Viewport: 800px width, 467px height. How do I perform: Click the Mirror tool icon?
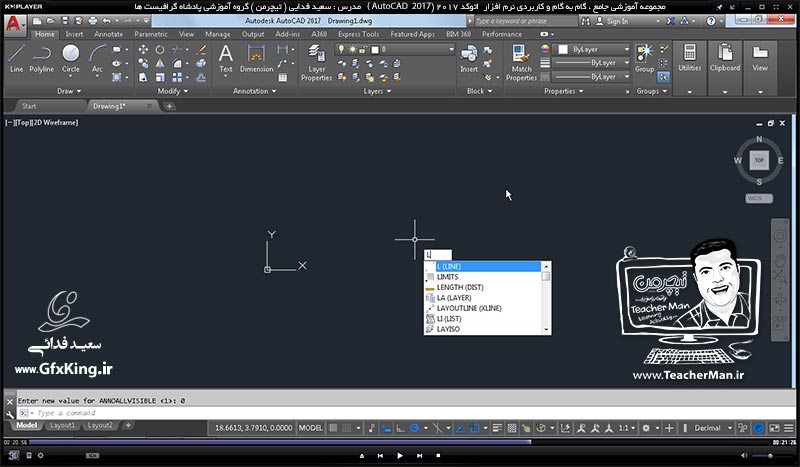point(160,63)
